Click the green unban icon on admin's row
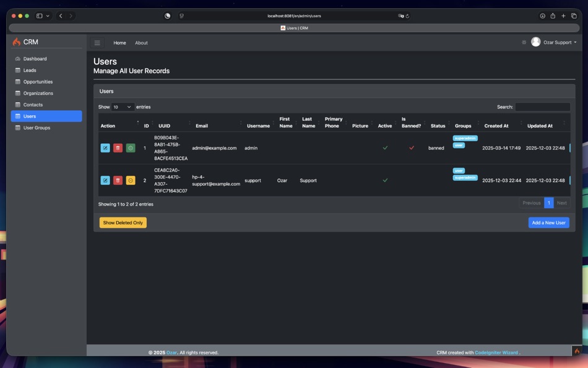 [129, 148]
